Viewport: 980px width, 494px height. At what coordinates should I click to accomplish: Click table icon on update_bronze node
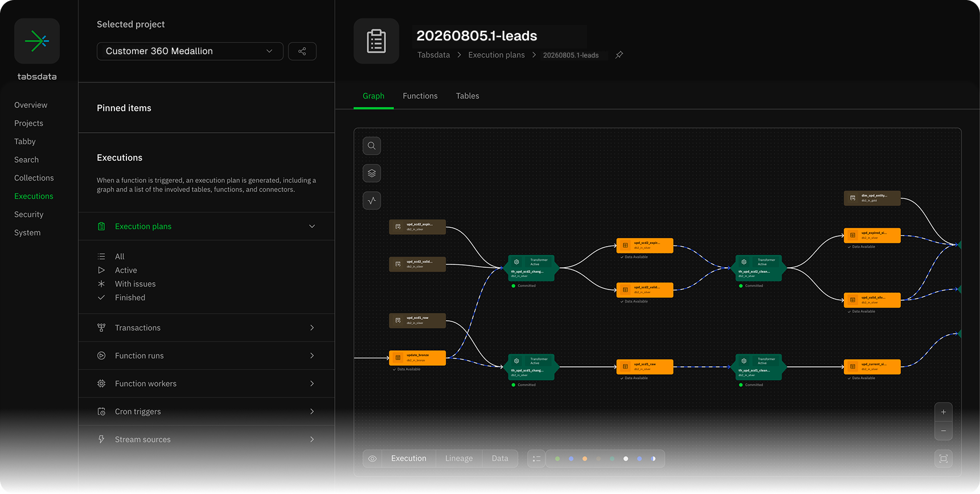point(398,358)
